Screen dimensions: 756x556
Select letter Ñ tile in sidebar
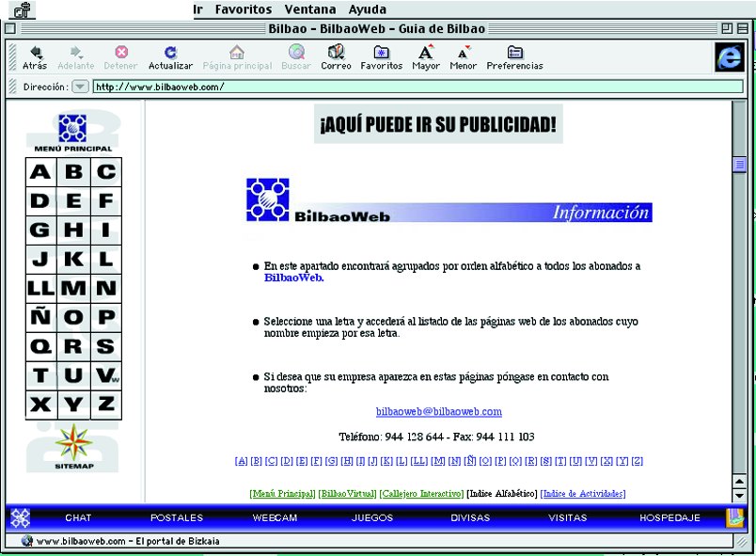(40, 317)
